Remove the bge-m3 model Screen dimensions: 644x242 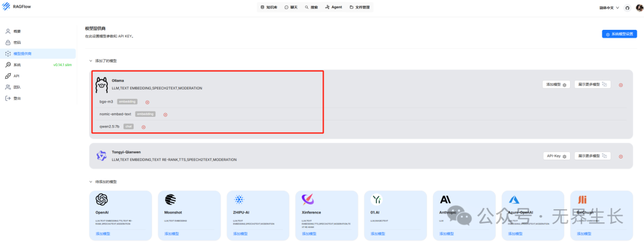[x=147, y=103]
